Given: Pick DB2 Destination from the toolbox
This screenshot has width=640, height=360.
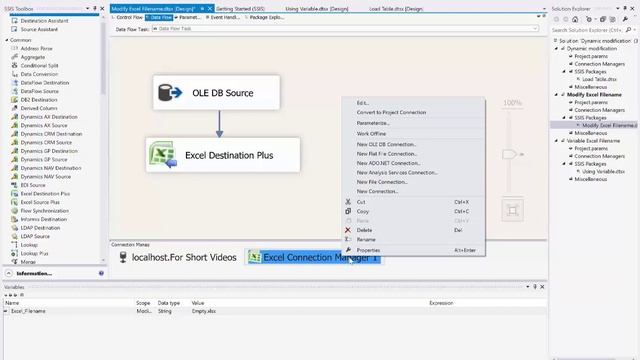Looking at the screenshot, I should click(38, 100).
